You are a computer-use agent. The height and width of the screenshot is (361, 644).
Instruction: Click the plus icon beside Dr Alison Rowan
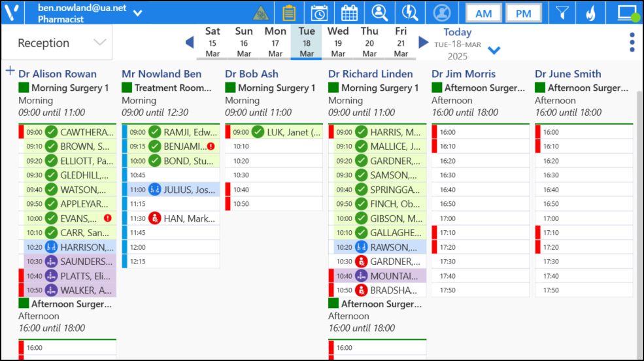tap(10, 71)
